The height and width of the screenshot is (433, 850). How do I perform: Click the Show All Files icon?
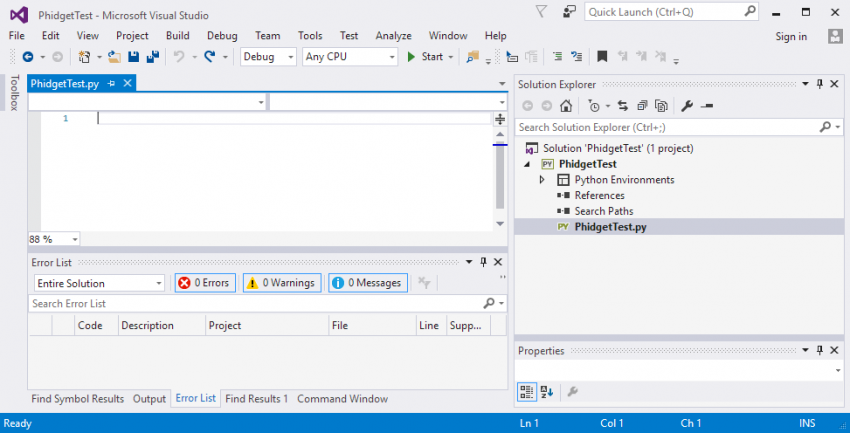pos(661,106)
